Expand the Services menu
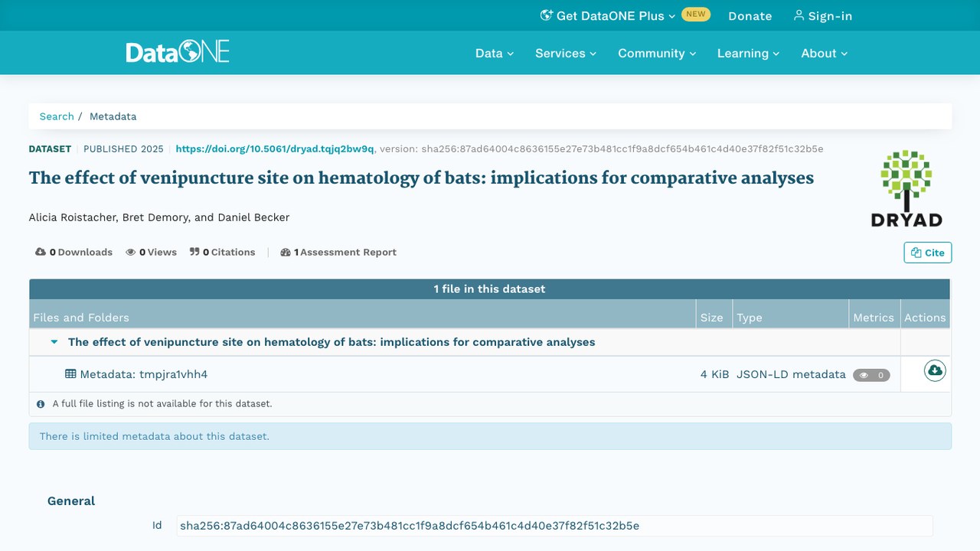 point(566,53)
